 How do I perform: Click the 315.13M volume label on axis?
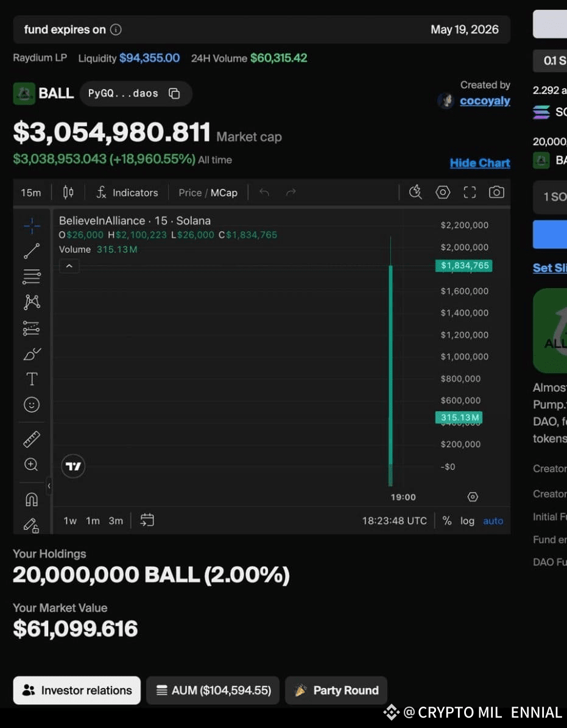click(459, 417)
